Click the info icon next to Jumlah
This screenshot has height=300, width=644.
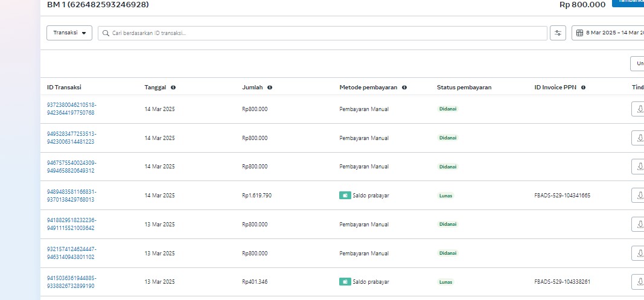(270, 88)
